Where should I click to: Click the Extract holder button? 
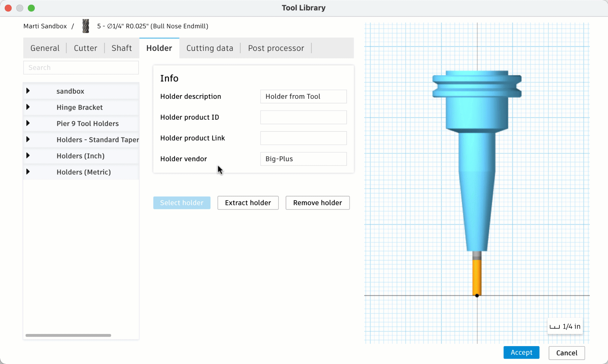(x=248, y=203)
